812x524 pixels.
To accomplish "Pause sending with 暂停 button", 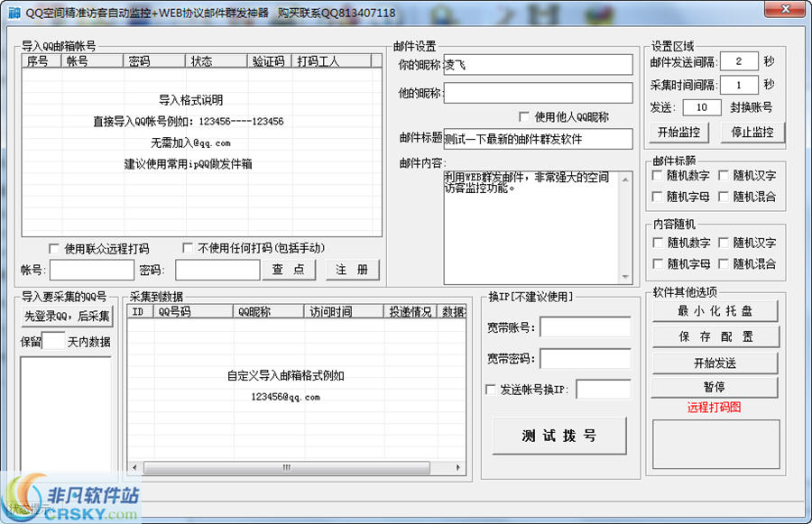I will tap(715, 387).
